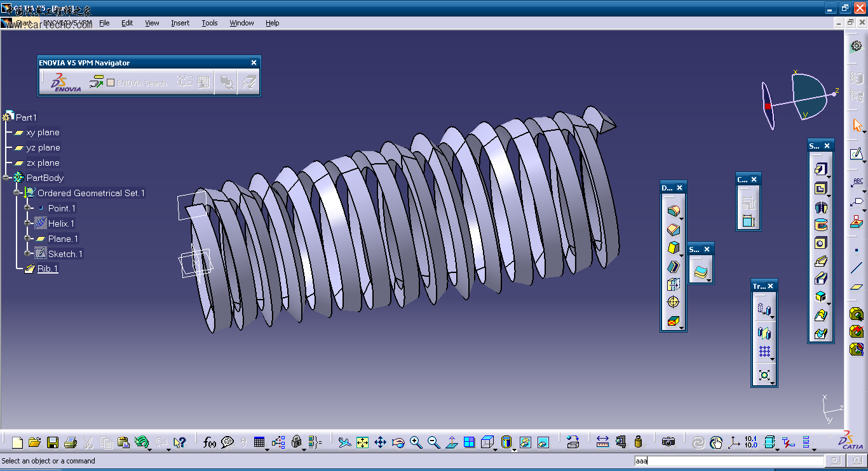The height and width of the screenshot is (471, 868).
Task: Select Edge Fillet in Dress-Up toolbar
Action: [673, 211]
